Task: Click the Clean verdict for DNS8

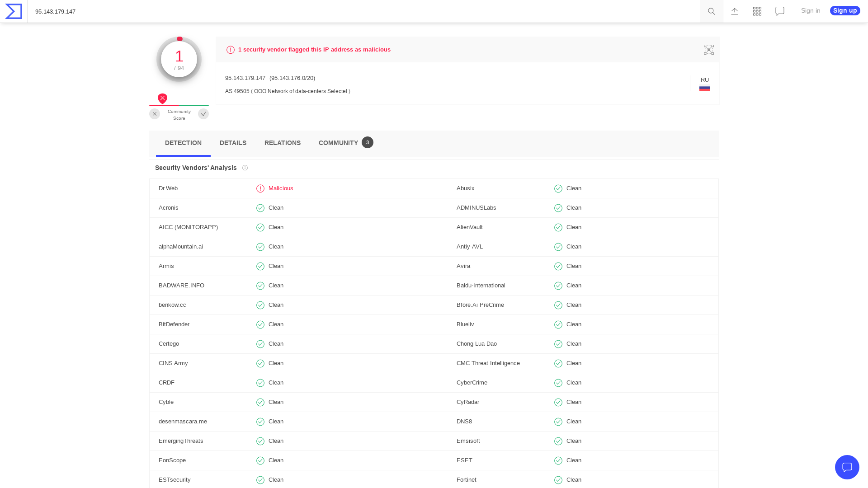Action: click(x=574, y=422)
